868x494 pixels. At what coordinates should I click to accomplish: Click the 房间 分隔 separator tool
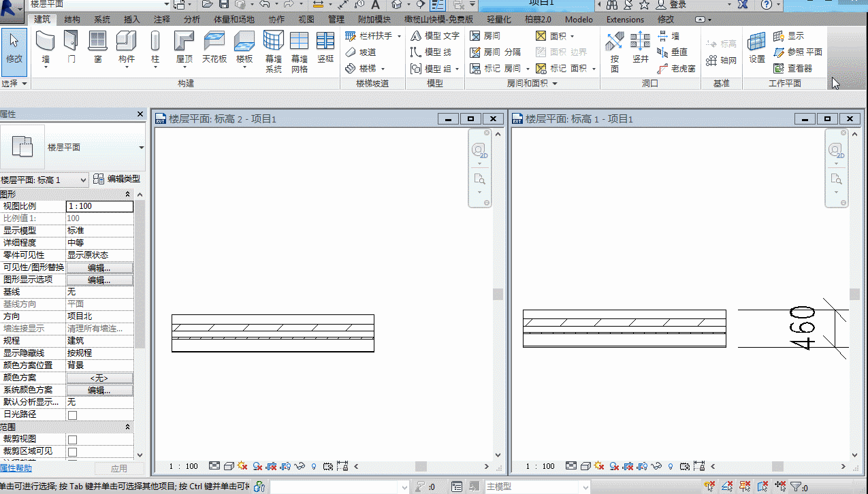496,52
